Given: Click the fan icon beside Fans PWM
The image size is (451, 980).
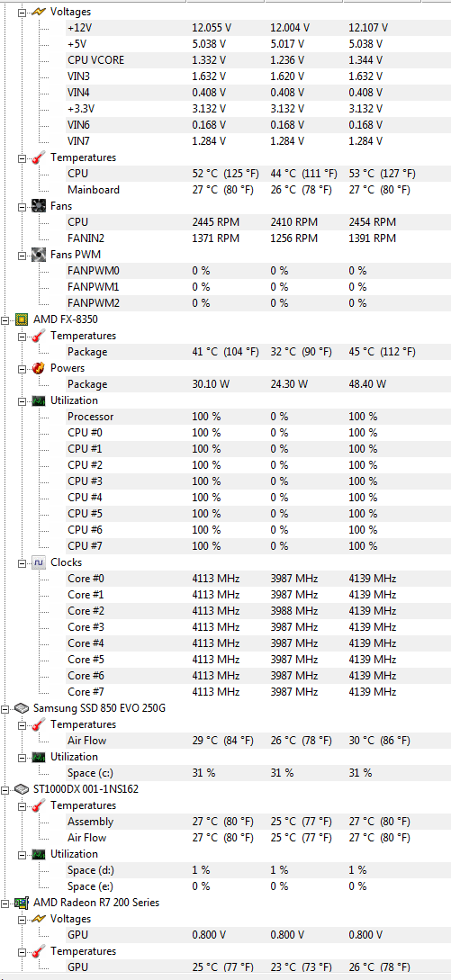Looking at the screenshot, I should click(39, 255).
